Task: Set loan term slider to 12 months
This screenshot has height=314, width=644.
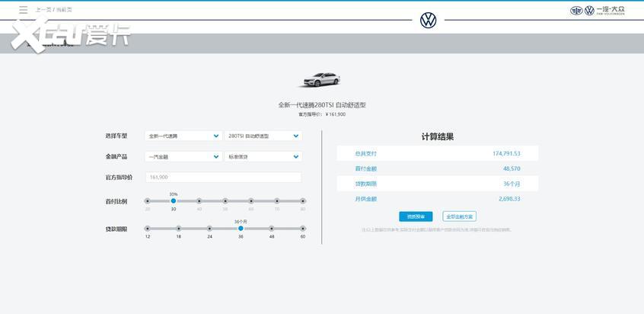Action: pos(148,229)
